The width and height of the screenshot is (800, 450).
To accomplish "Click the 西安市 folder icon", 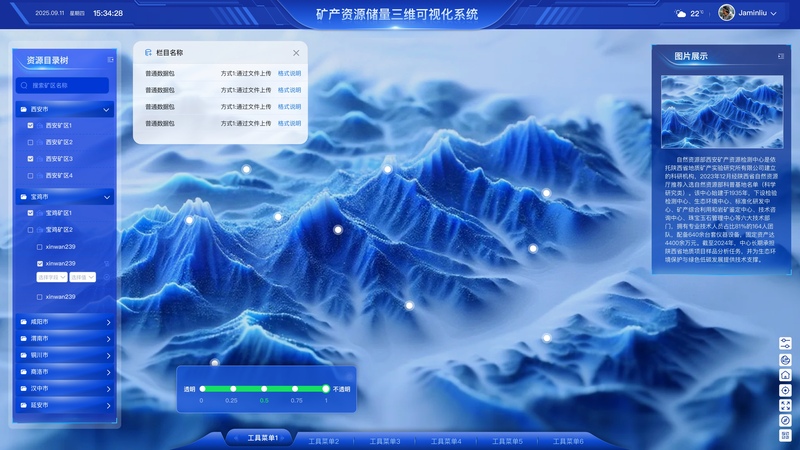I will 23,109.
